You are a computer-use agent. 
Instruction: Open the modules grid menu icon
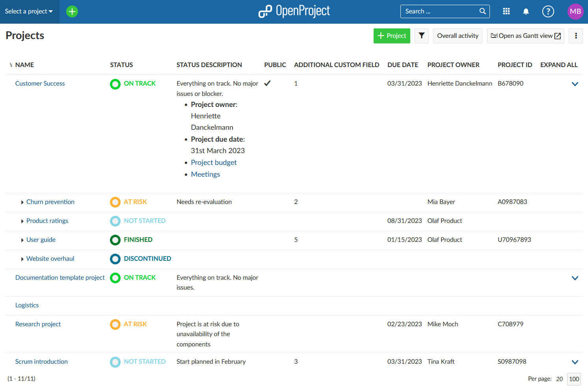(506, 11)
